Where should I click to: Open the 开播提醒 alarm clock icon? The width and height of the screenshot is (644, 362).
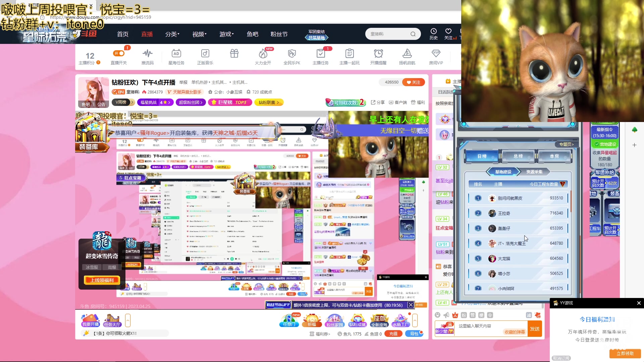378,53
